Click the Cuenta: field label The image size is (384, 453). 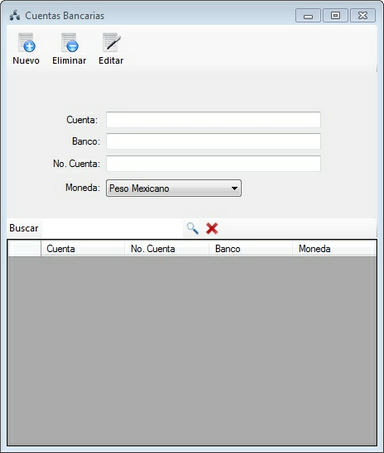pyautogui.click(x=82, y=120)
